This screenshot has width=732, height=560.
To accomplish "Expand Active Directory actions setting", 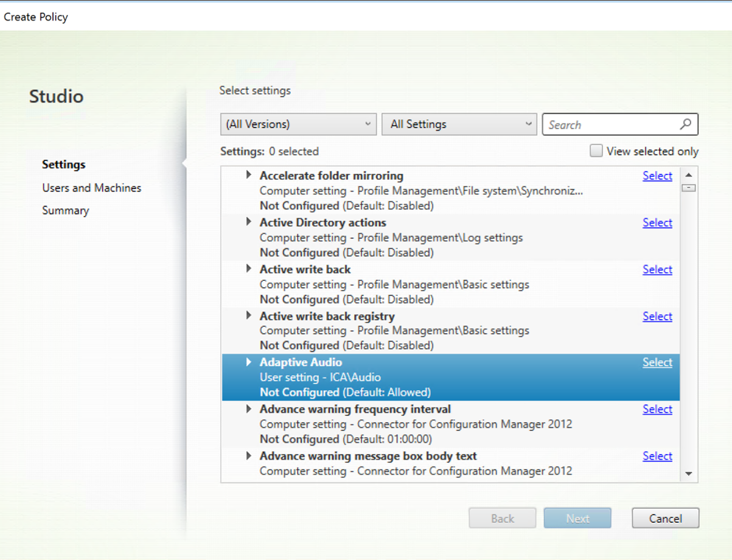I will [248, 222].
